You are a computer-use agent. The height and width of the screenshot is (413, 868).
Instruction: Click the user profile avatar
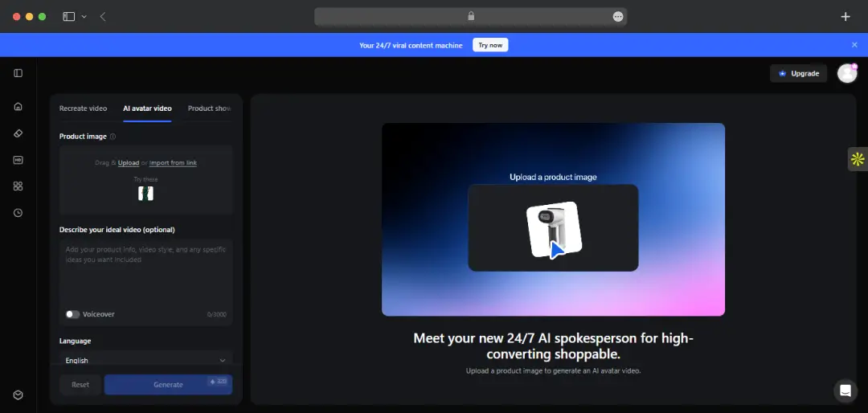click(847, 73)
